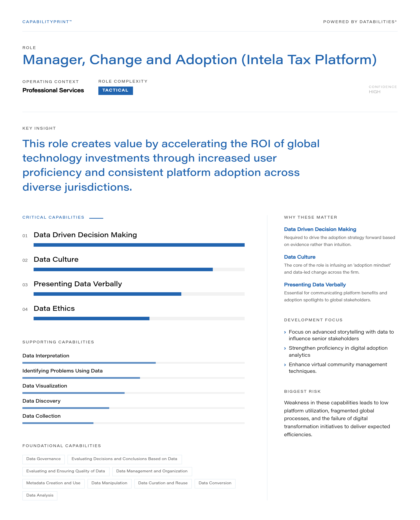This screenshot has width=420, height=520.
Task: Click the FOUNDATIONAL CAPABILITIES heading
Action: click(62, 446)
